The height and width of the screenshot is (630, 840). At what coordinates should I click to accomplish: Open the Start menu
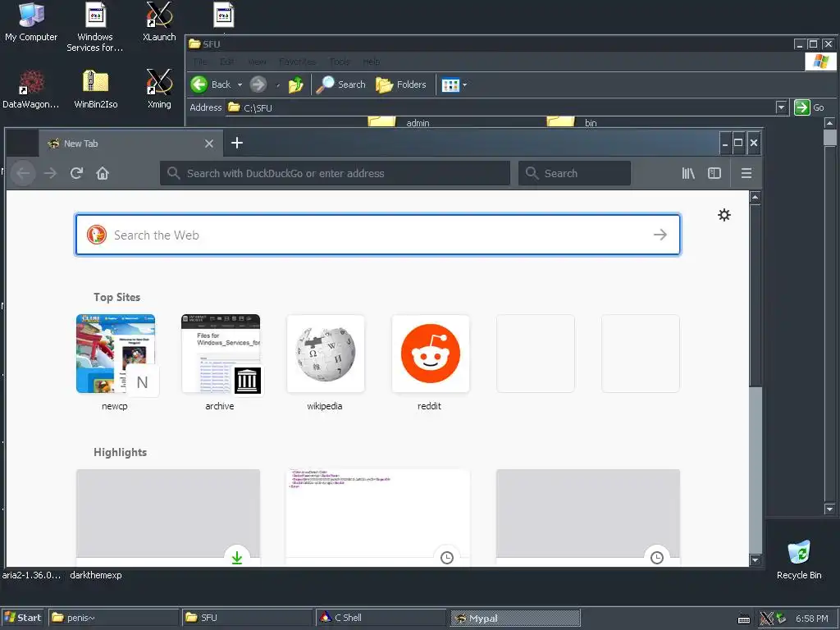point(22,618)
